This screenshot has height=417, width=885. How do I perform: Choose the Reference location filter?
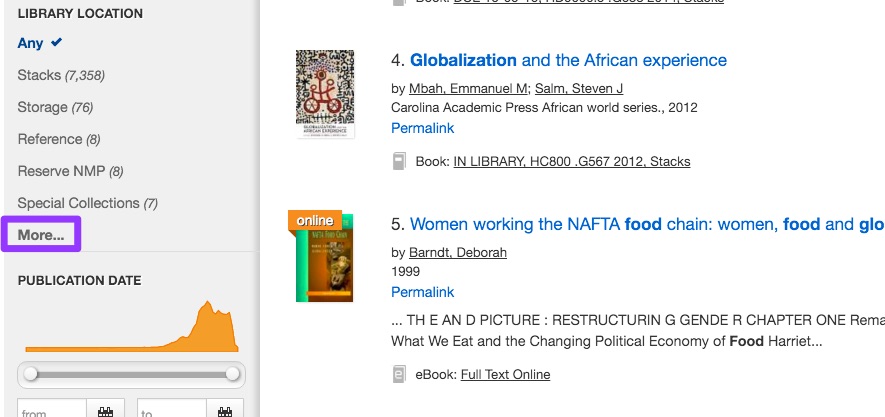tap(50, 139)
